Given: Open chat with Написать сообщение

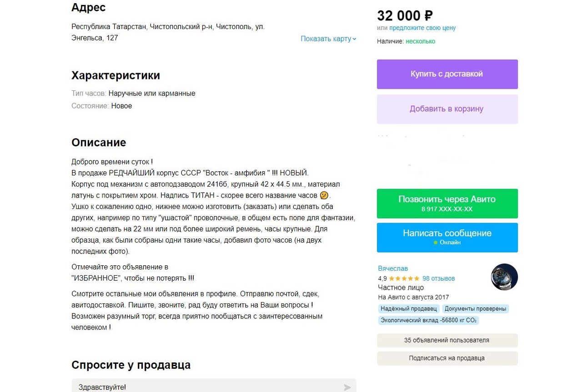Looking at the screenshot, I should coord(447,237).
